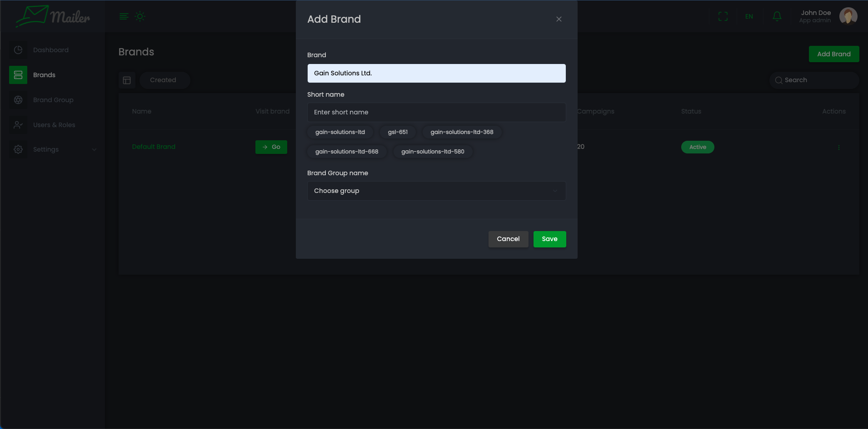Toggle the light/dark theme sun icon
Image resolution: width=868 pixels, height=429 pixels.
140,16
